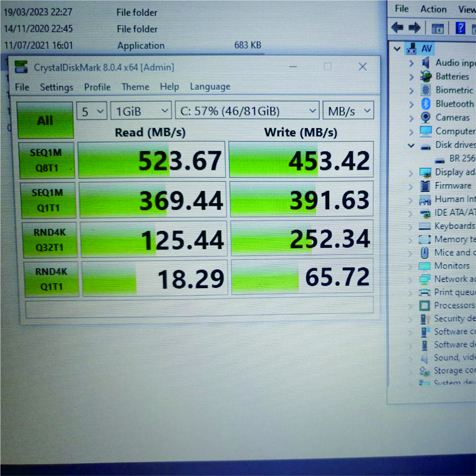Select the Firmware icon
476x476 pixels.
pyautogui.click(x=425, y=186)
